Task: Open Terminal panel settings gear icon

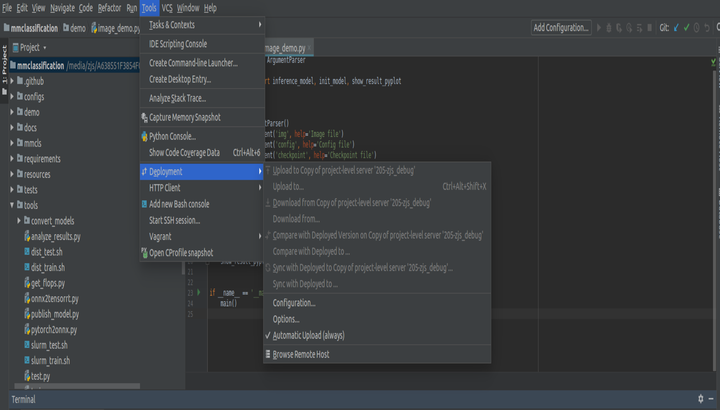Action: click(700, 399)
